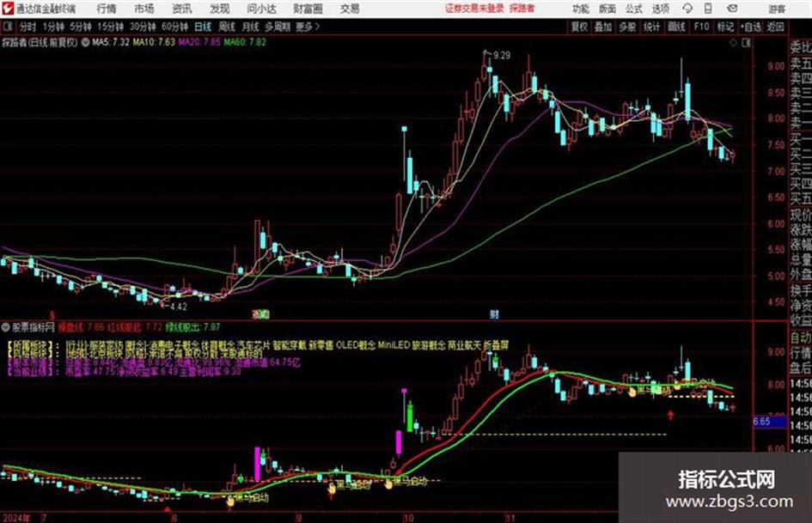The height and width of the screenshot is (523, 812).
Task: Click the 通达信 red logo icon
Action: pyautogui.click(x=7, y=9)
